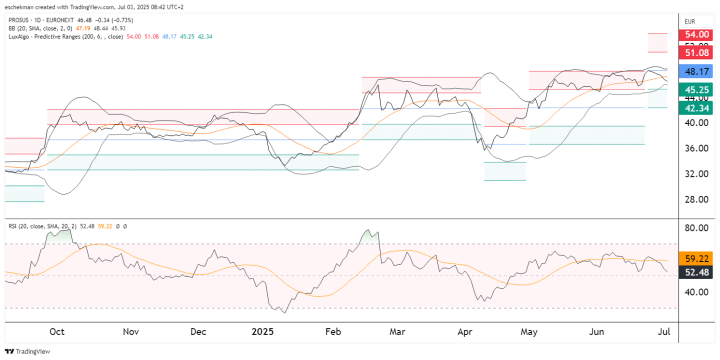Screen dimensions: 720x360
Task: Click the orange 47.19 value in the BB legend
Action: (83, 28)
